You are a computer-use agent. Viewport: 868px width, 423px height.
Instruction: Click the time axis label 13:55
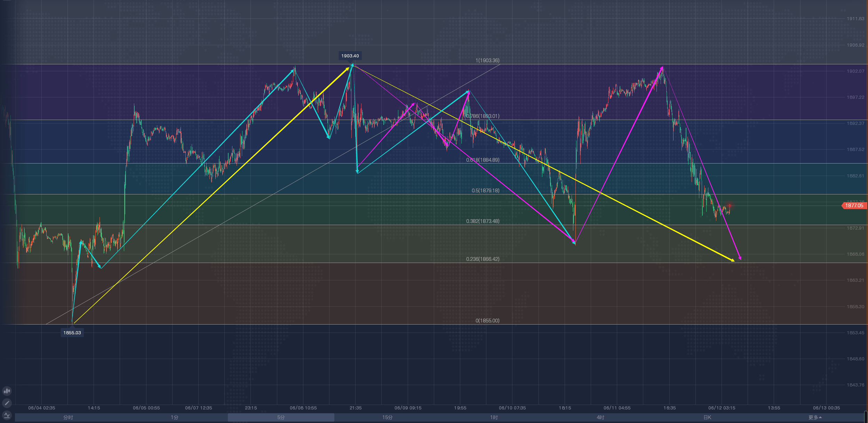pyautogui.click(x=774, y=408)
